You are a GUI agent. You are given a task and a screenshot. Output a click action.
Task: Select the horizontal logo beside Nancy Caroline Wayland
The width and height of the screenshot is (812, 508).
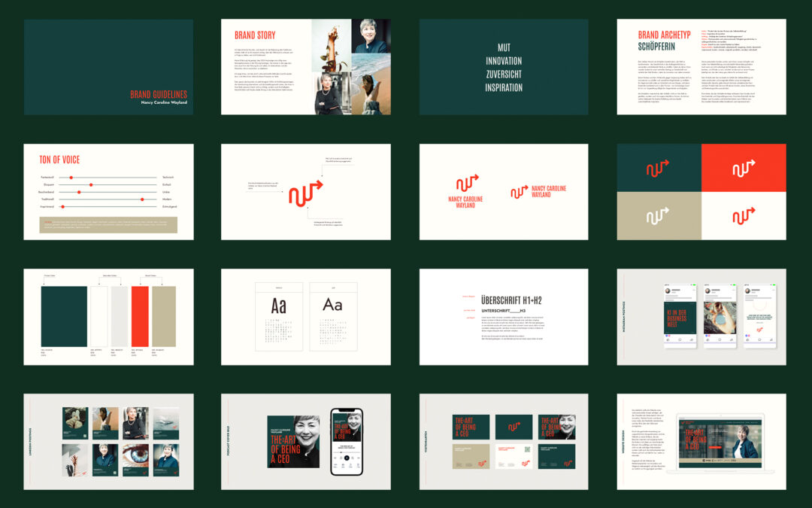pos(520,192)
